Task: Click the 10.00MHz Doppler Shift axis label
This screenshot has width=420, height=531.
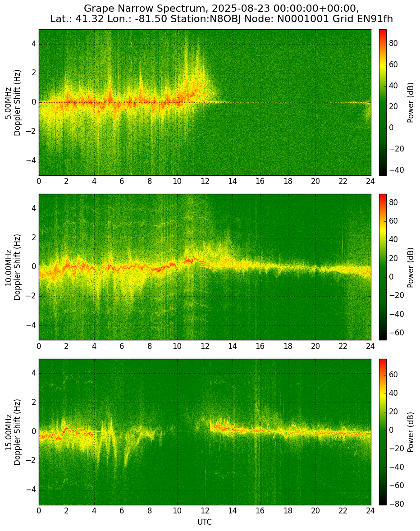Action: [x=13, y=267]
